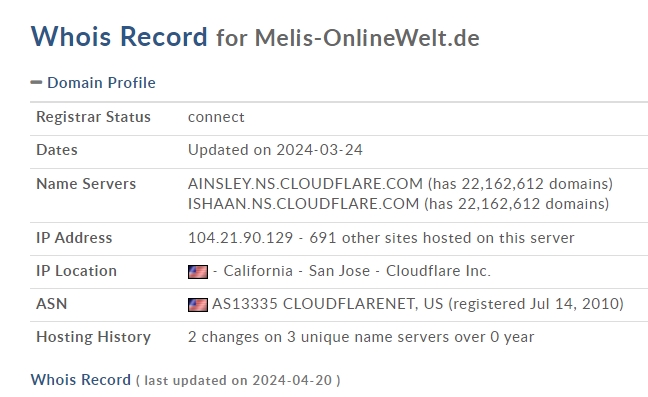Select the Registrar Status label
Viewport: 648px width, 397px height.
[93, 117]
